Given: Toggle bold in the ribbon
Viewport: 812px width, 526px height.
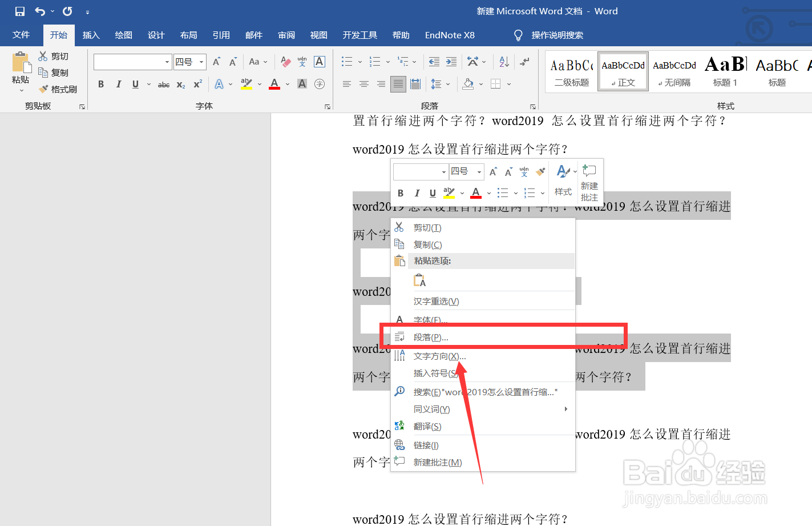Looking at the screenshot, I should pos(101,85).
